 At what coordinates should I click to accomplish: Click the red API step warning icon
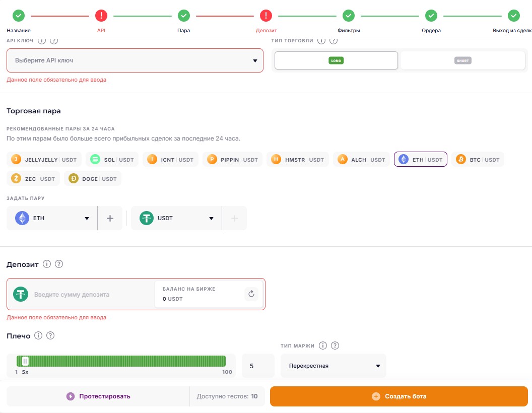[x=101, y=15]
